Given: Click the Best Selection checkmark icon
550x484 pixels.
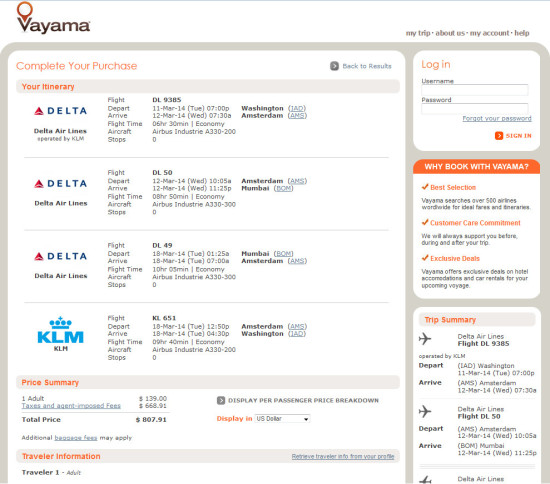Looking at the screenshot, I should 425,187.
